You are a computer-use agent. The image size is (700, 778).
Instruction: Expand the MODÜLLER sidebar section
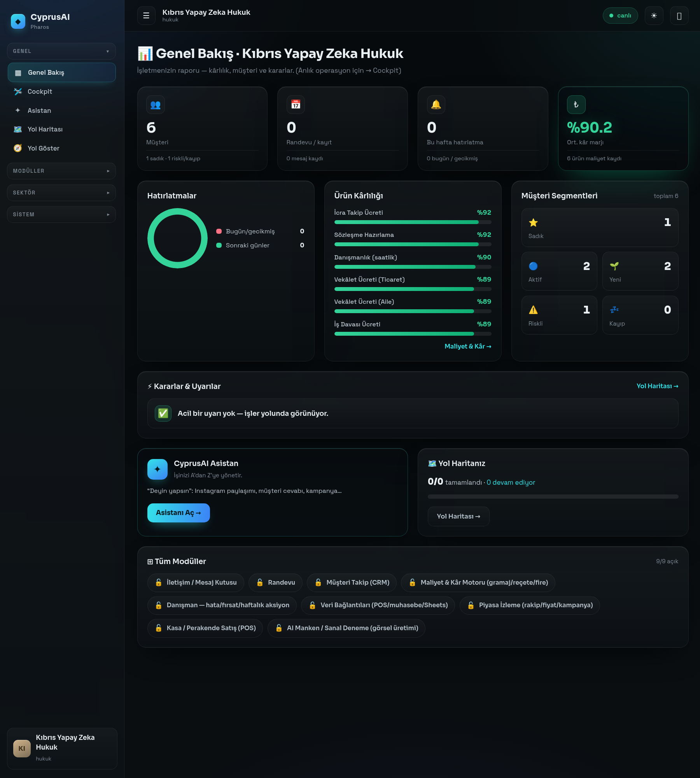click(61, 171)
